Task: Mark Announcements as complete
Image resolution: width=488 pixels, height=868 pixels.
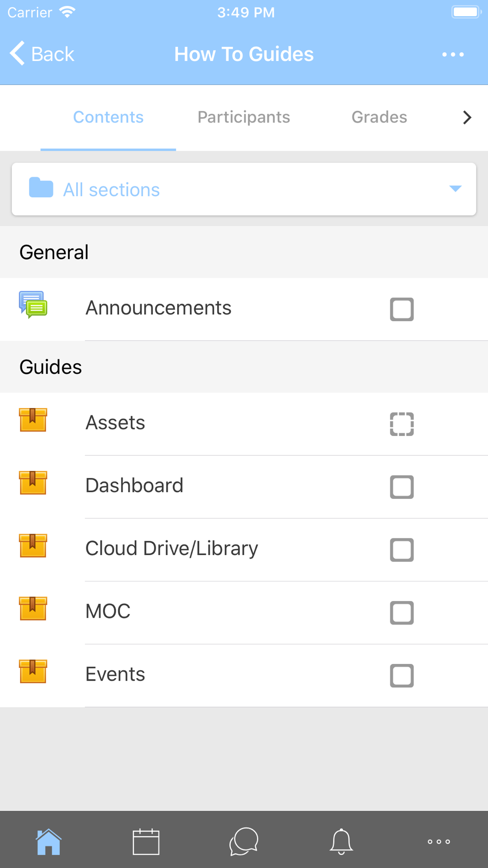Action: coord(402,309)
